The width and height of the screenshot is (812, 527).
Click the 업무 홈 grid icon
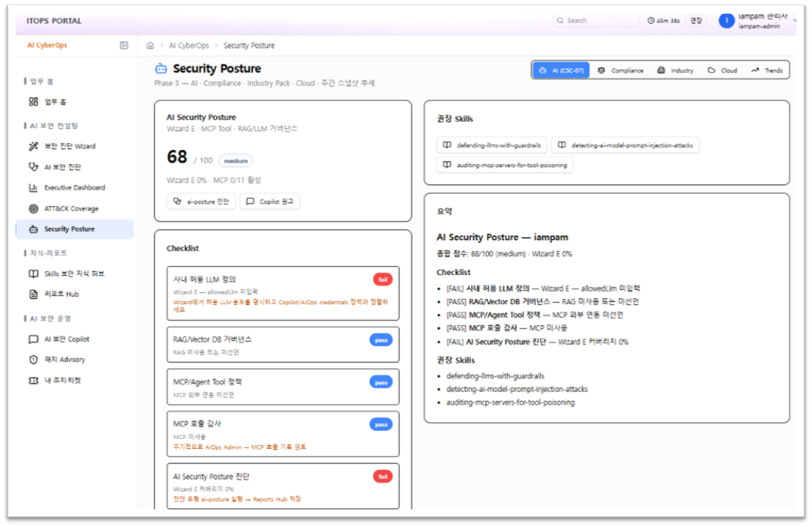[x=34, y=101]
